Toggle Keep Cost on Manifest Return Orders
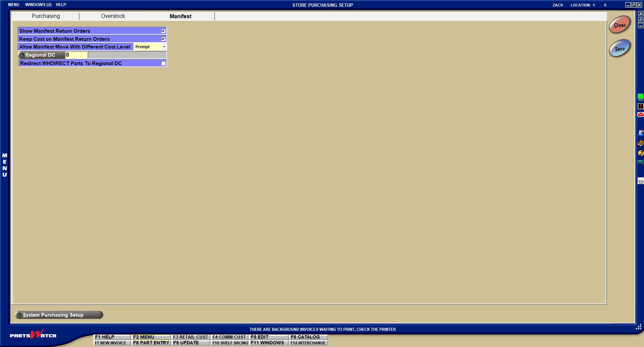The height and width of the screenshot is (347, 644). [x=163, y=39]
